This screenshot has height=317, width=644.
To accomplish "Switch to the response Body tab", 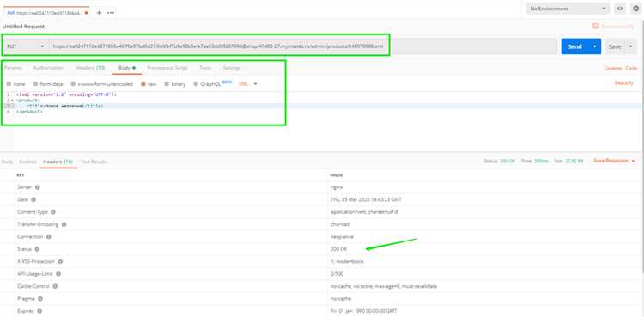I will 7,162.
